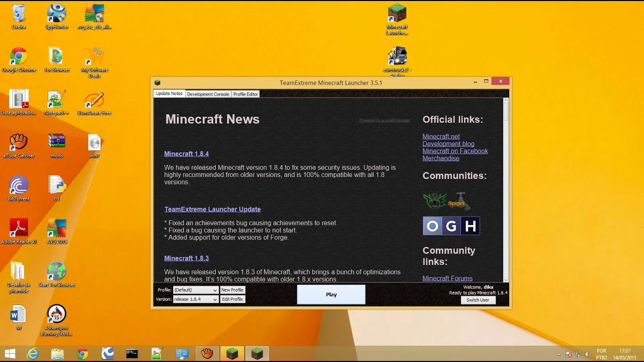
Task: Open the Windows Start button
Action: pyautogui.click(x=10, y=354)
